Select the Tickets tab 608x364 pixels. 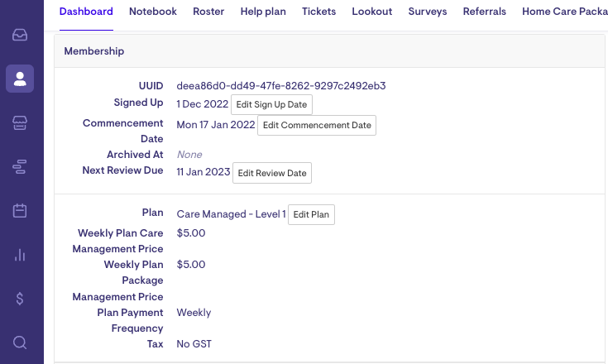point(318,12)
